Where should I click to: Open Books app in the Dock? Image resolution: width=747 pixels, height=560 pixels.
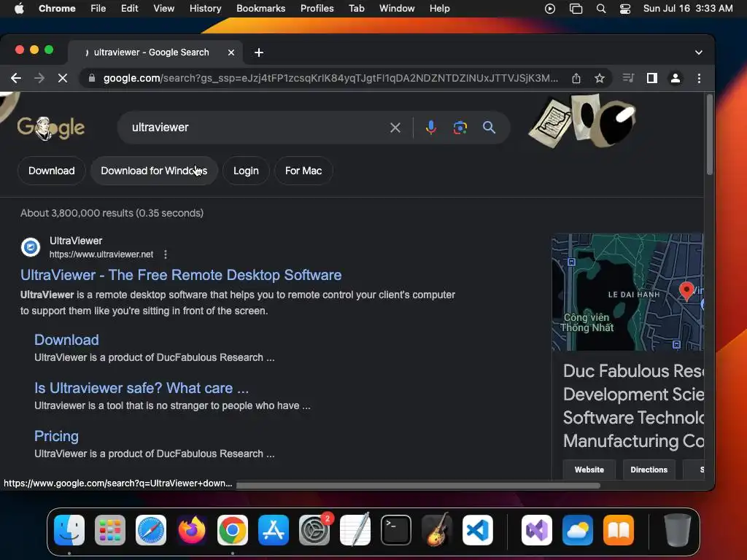pos(619,530)
